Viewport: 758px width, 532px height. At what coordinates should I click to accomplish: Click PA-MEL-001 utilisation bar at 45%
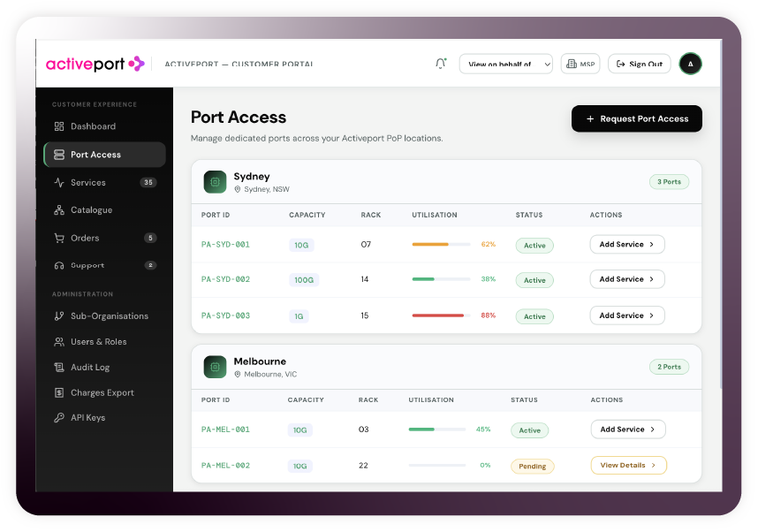coord(437,429)
